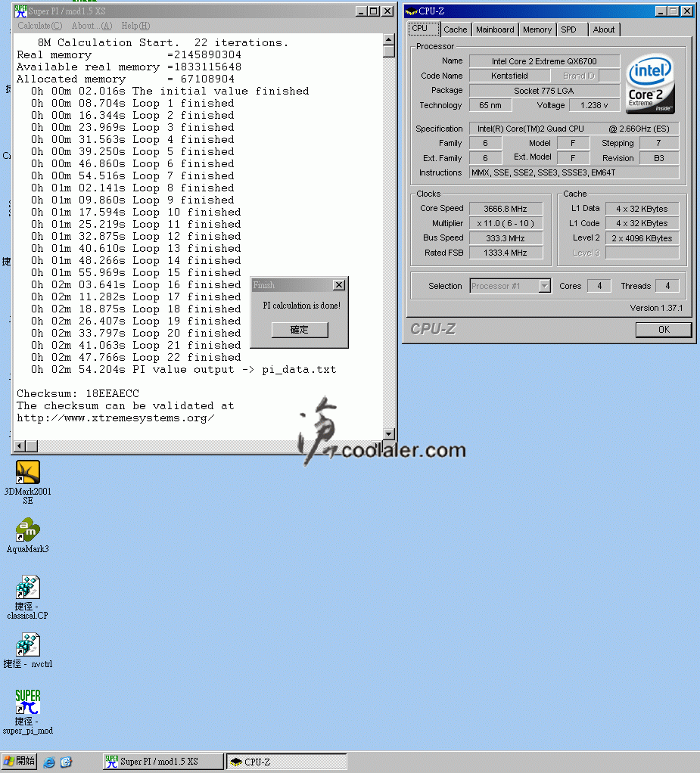This screenshot has height=773, width=700.
Task: Switch to Super PI taskbar button
Action: coord(163,762)
